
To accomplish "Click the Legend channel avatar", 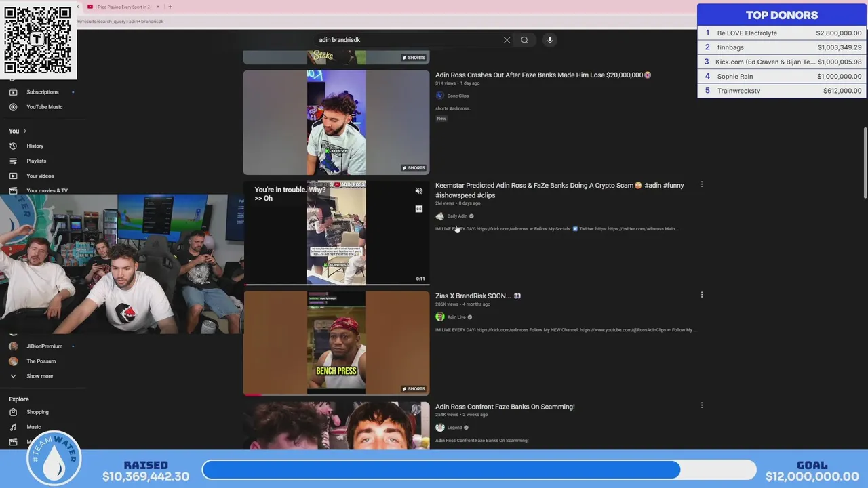I will tap(439, 428).
